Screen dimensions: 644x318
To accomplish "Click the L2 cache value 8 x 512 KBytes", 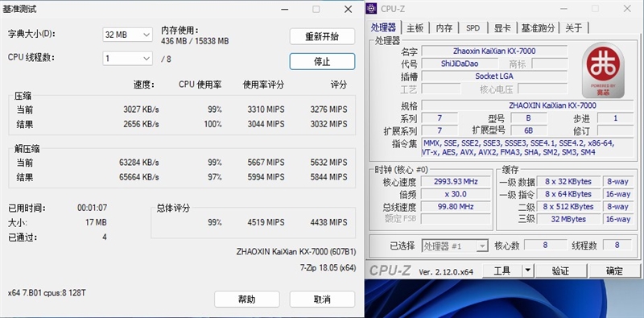I will pos(568,207).
